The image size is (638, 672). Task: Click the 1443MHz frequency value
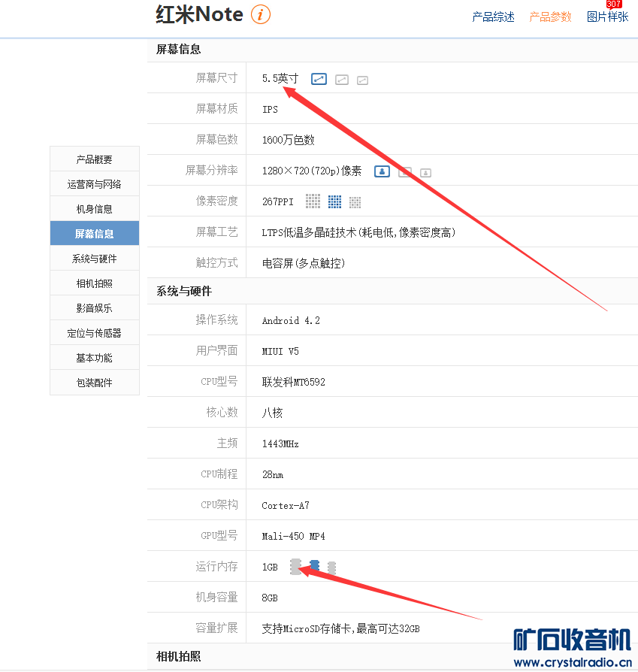pos(280,444)
